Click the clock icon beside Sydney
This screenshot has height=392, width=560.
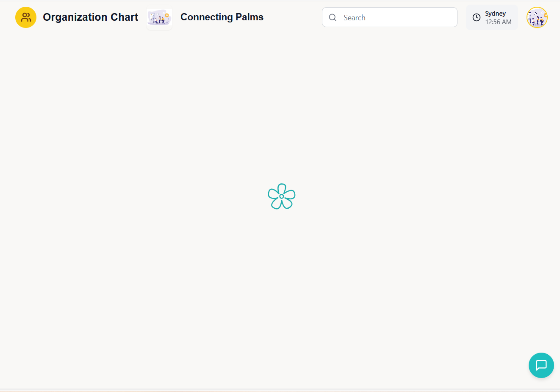(477, 17)
